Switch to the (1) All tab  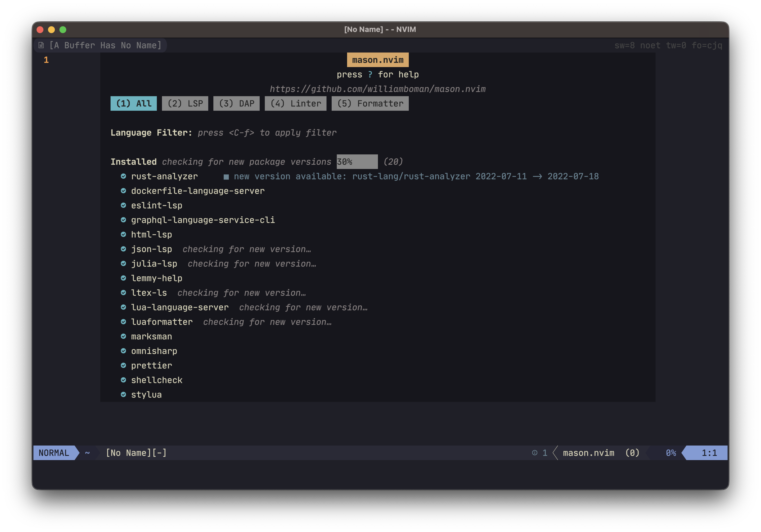tap(134, 104)
